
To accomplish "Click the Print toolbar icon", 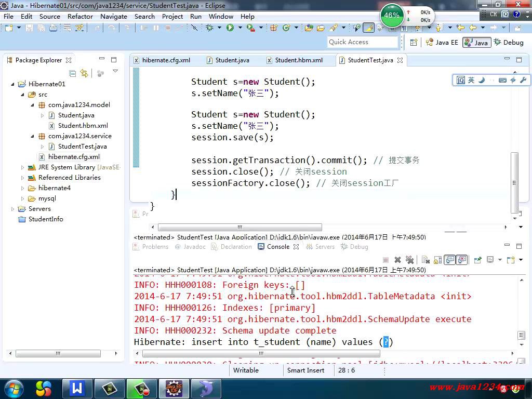I will 54,28.
